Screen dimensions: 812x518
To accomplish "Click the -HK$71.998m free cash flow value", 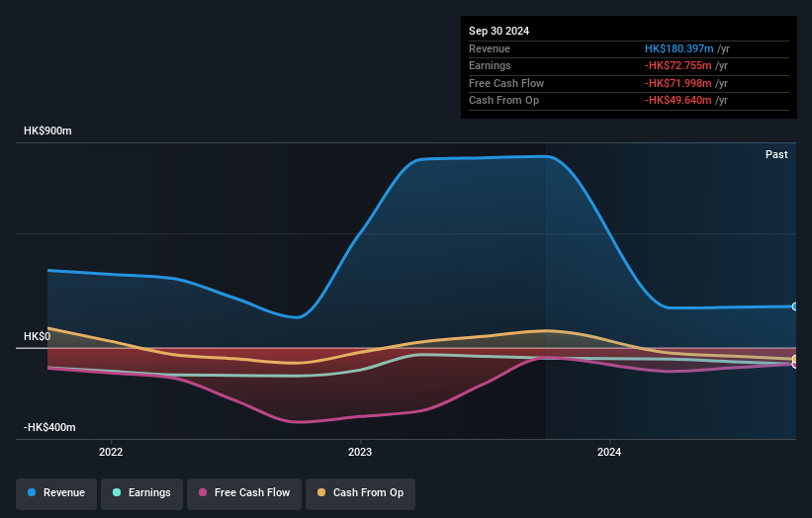I will 677,83.
